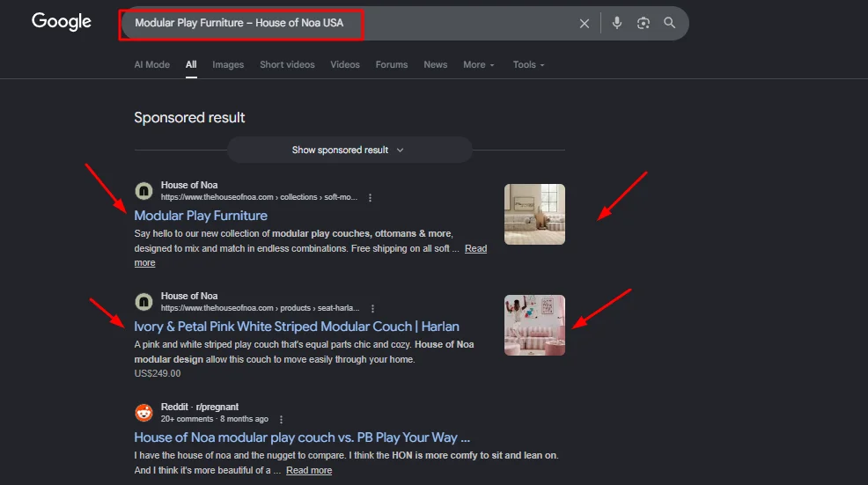
Task: Click the US$249.00 price text
Action: click(158, 373)
